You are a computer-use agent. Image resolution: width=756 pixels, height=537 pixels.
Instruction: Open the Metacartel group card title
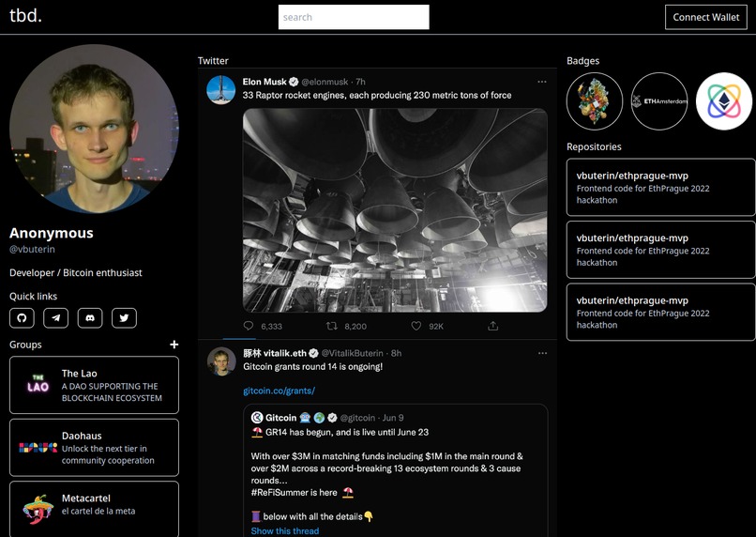pyautogui.click(x=85, y=498)
